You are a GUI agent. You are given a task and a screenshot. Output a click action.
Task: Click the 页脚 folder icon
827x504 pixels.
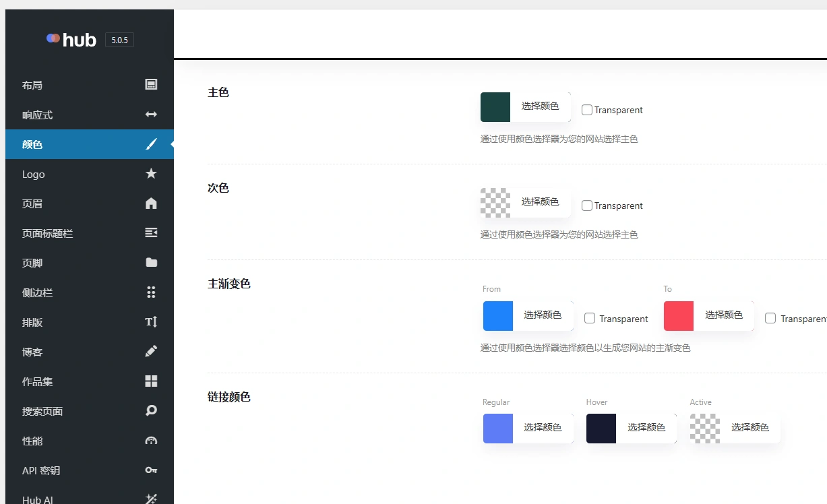coord(150,262)
